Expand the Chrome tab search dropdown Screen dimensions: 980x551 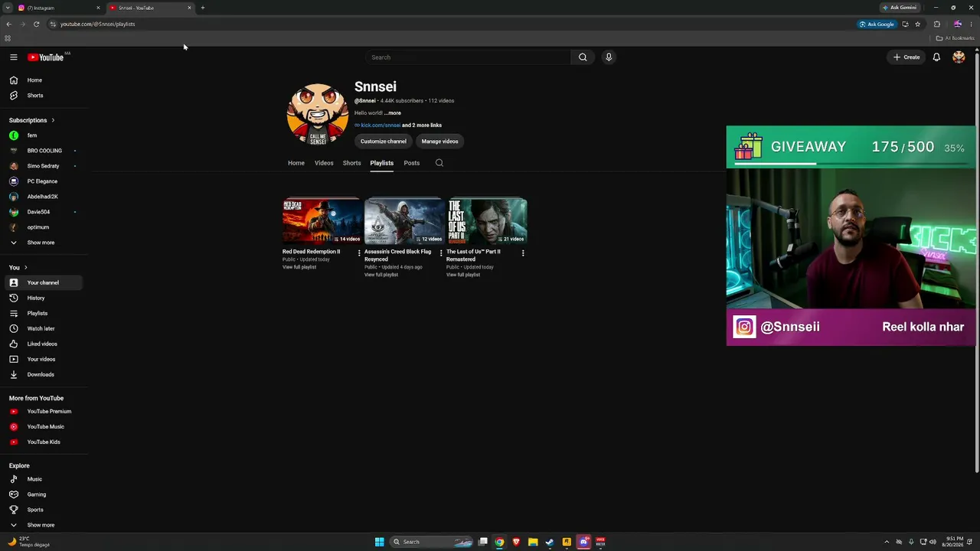click(x=8, y=8)
